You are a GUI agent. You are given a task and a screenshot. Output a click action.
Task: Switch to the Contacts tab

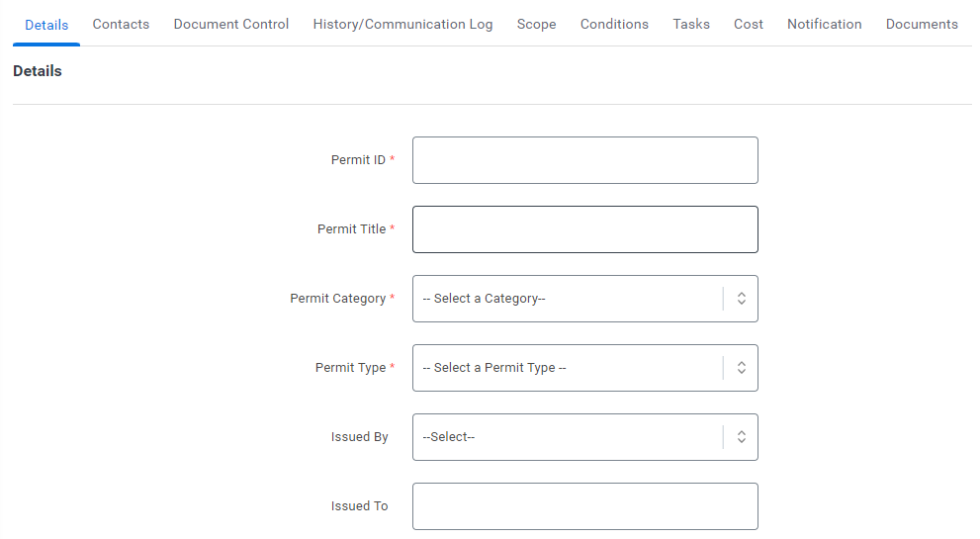coord(121,25)
